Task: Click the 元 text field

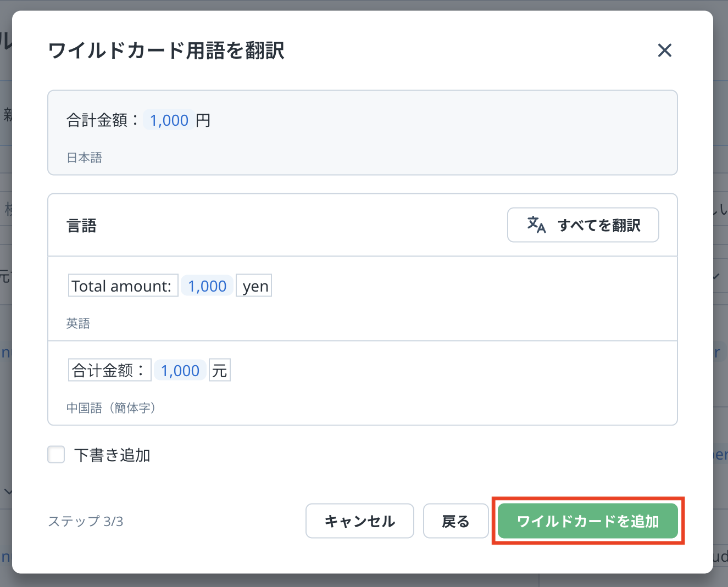Action: click(x=220, y=370)
